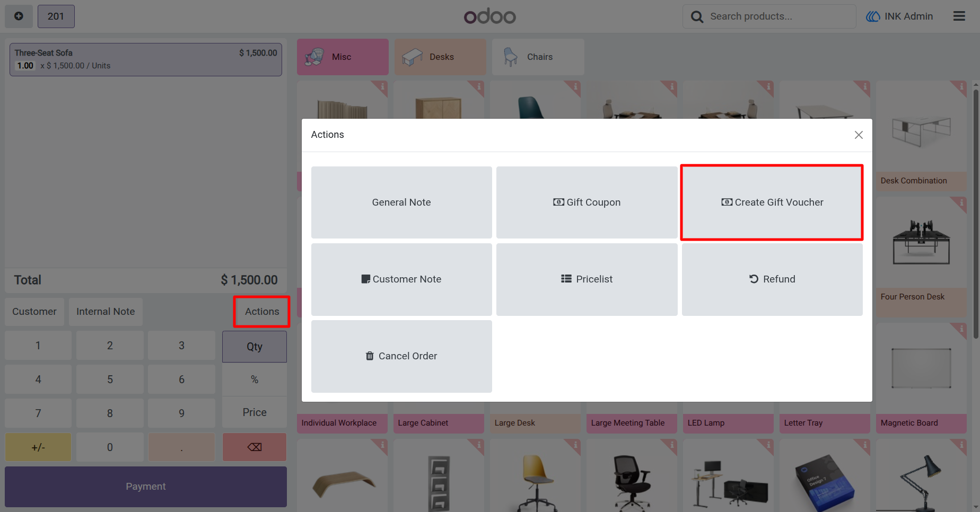
Task: Click the product list vertical scrollbar
Action: (x=976, y=214)
